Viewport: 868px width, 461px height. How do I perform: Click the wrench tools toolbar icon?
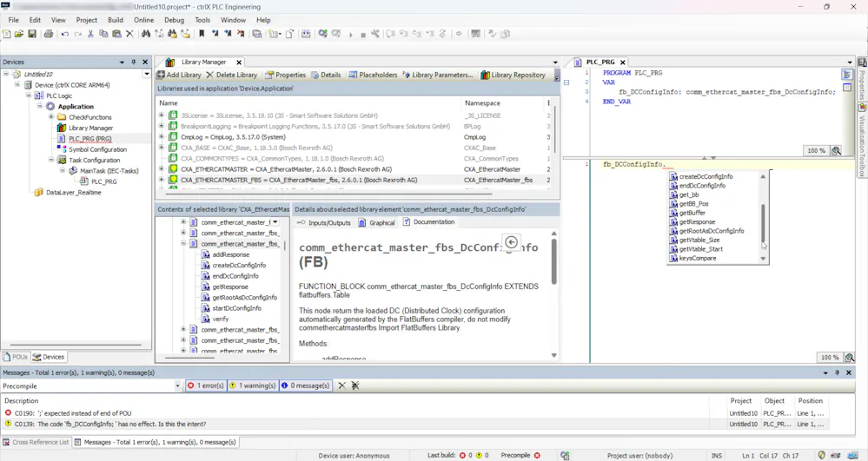(375, 34)
